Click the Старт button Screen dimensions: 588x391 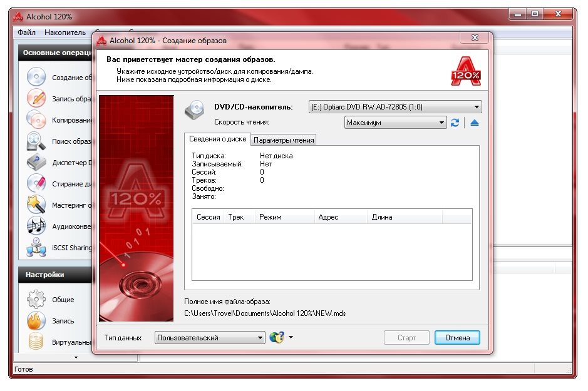pos(406,337)
